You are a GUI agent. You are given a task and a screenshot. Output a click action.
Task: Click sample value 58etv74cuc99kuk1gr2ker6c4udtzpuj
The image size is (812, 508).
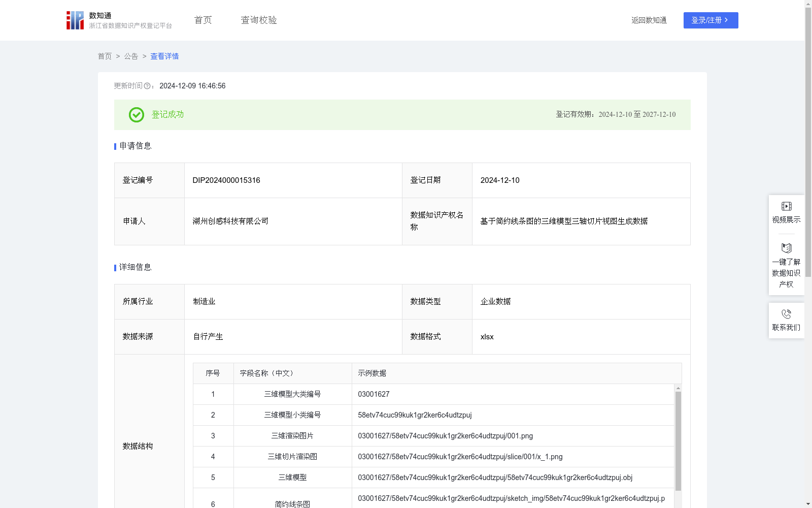[x=415, y=415]
